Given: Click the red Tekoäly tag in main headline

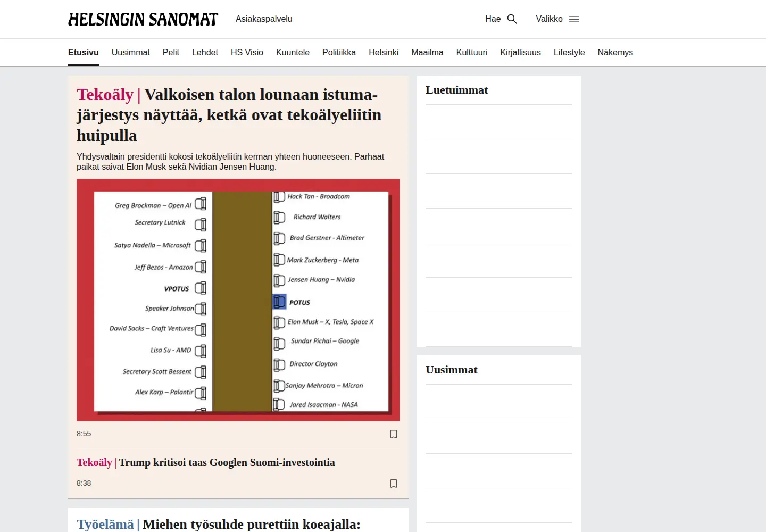Looking at the screenshot, I should [x=105, y=95].
